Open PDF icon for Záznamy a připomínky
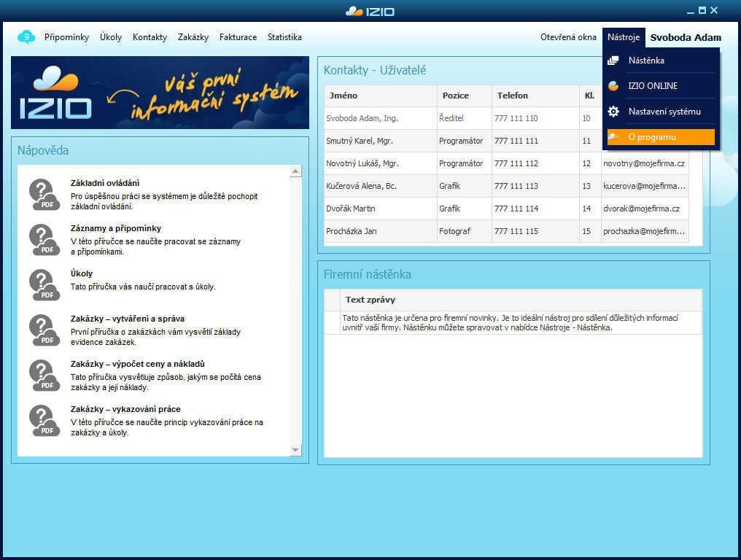Screen dimensions: 741x560 [44, 240]
